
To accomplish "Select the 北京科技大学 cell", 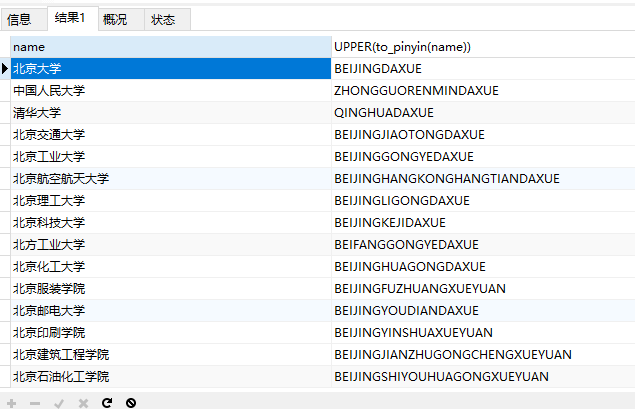I will coord(170,222).
